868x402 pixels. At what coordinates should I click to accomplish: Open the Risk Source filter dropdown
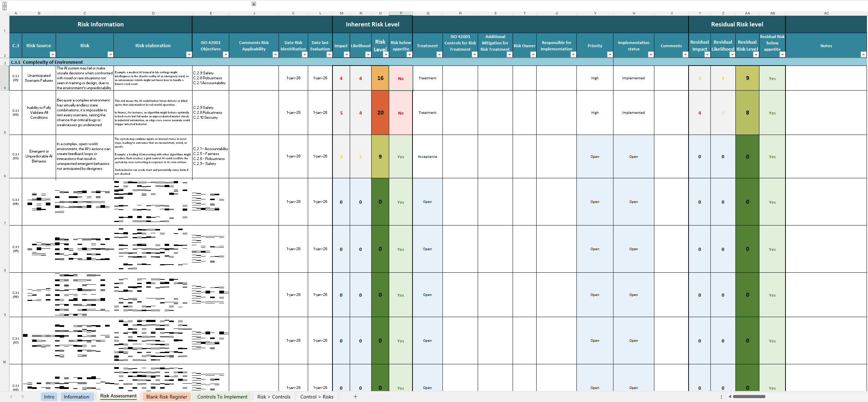pyautogui.click(x=53, y=55)
